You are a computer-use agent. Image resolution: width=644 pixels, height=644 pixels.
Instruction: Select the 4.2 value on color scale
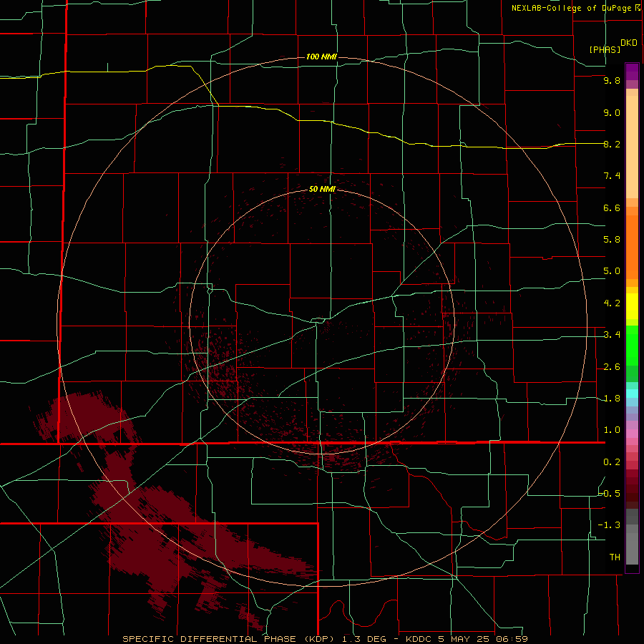click(612, 303)
